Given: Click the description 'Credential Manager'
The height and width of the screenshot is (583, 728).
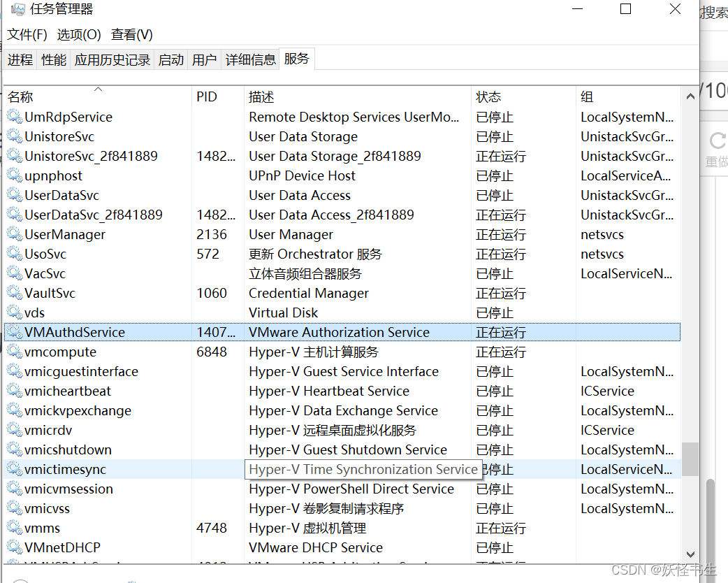Looking at the screenshot, I should tap(309, 293).
